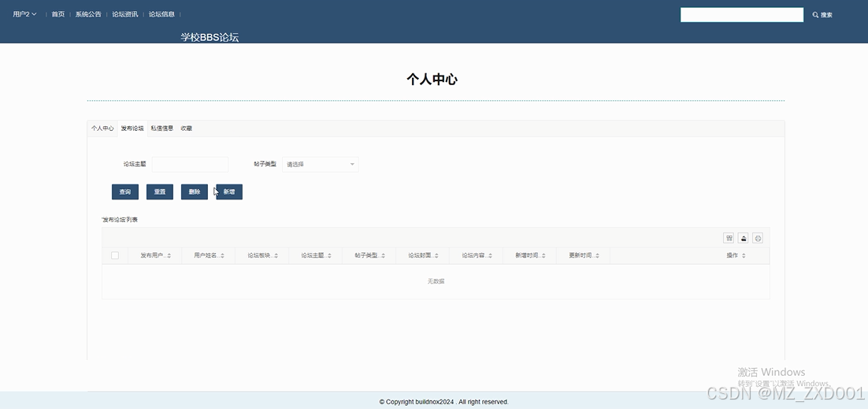Sort by 论坛内容 column arrows
The image size is (868, 409).
point(490,255)
